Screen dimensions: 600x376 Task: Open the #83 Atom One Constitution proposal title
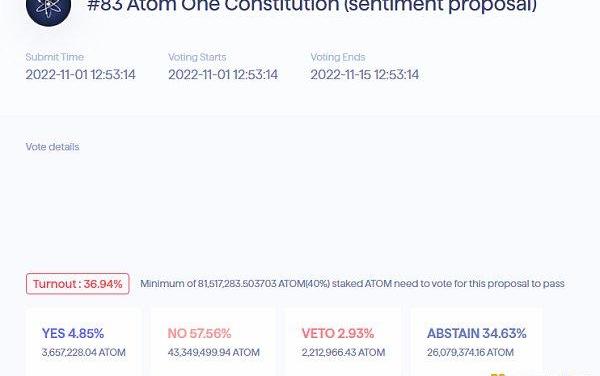[312, 7]
